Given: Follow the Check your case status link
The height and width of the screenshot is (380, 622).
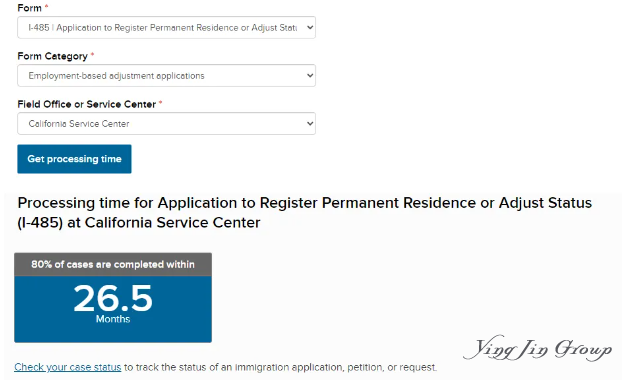Looking at the screenshot, I should click(x=67, y=367).
